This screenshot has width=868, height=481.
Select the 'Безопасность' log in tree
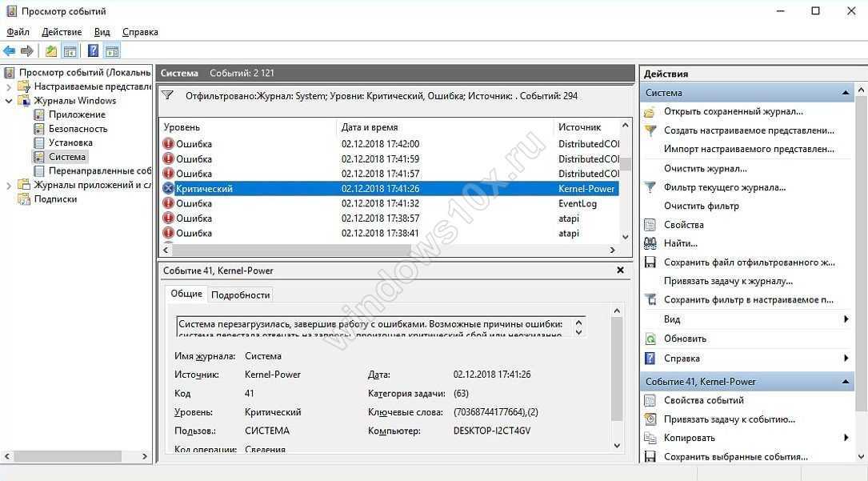[78, 129]
